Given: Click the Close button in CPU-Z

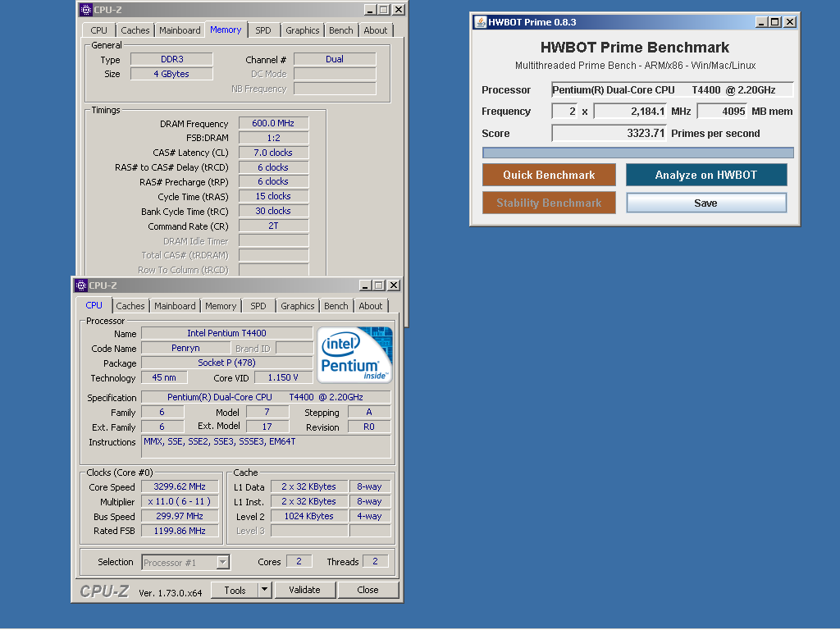Looking at the screenshot, I should pyautogui.click(x=367, y=590).
